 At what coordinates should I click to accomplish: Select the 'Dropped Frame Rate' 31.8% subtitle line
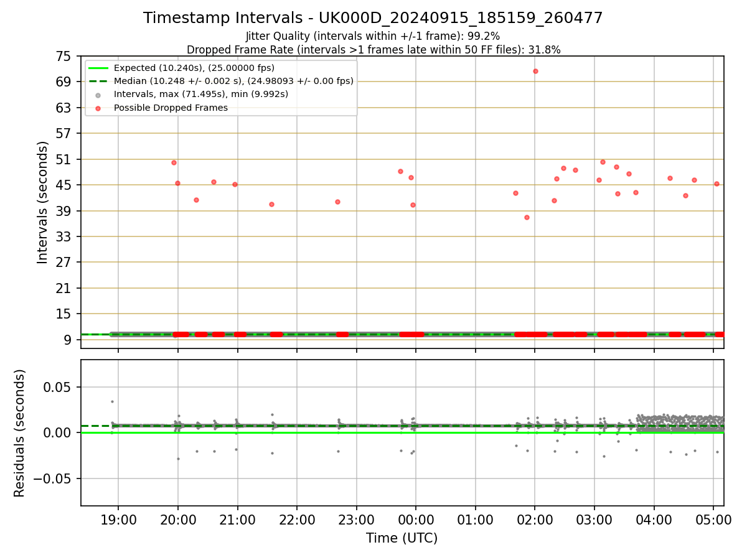click(374, 50)
